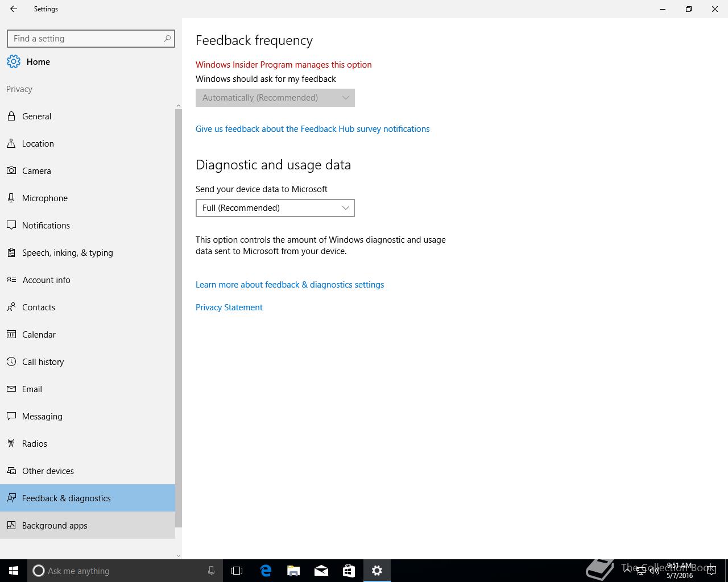Open Feedback Hub survey notifications link
The image size is (728, 582).
coord(313,129)
